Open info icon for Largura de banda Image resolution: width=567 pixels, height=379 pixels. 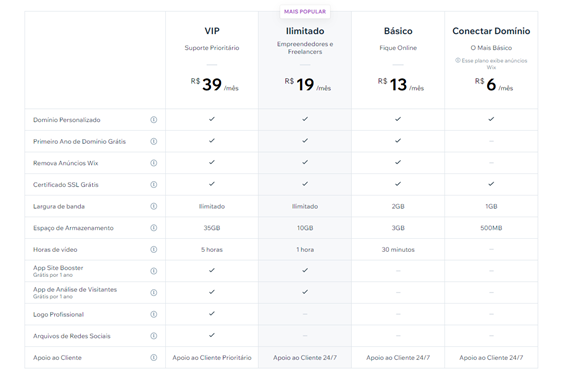[x=154, y=206]
